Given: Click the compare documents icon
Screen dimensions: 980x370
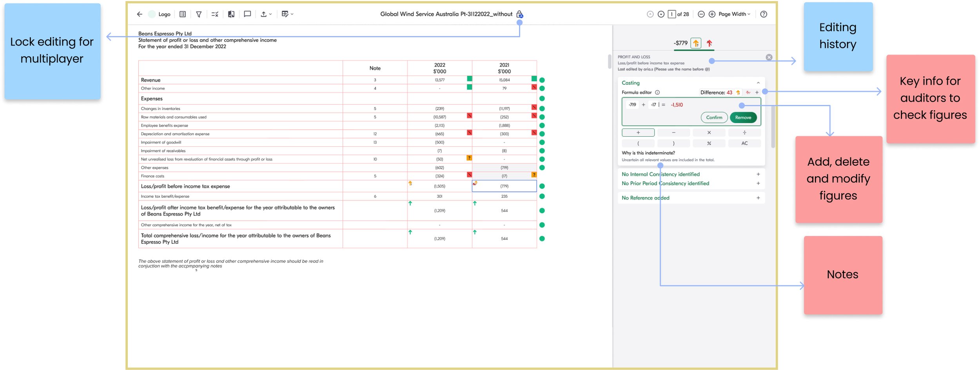Looking at the screenshot, I should 231,14.
